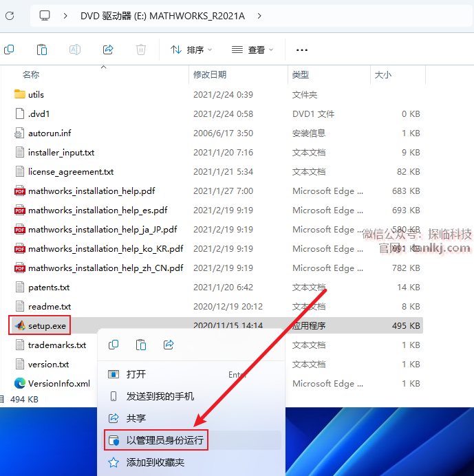Click the 安装信息 type of autorun.inf
The height and width of the screenshot is (476, 474).
click(309, 133)
